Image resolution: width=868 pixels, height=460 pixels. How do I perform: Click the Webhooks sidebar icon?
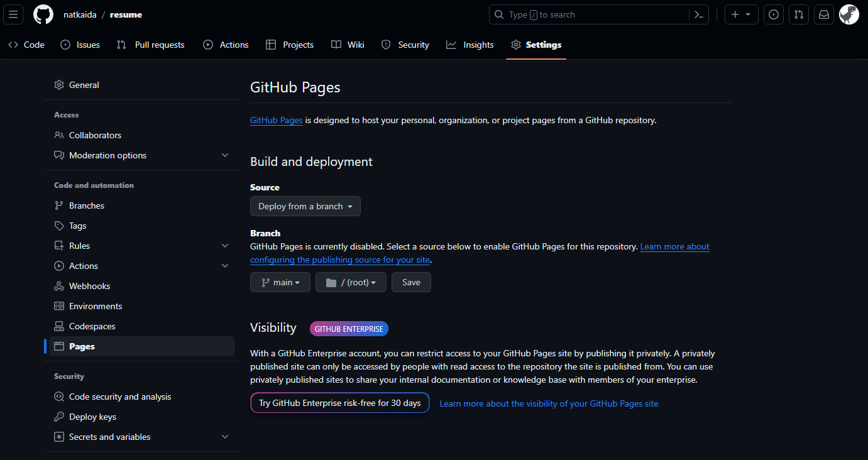coord(59,286)
